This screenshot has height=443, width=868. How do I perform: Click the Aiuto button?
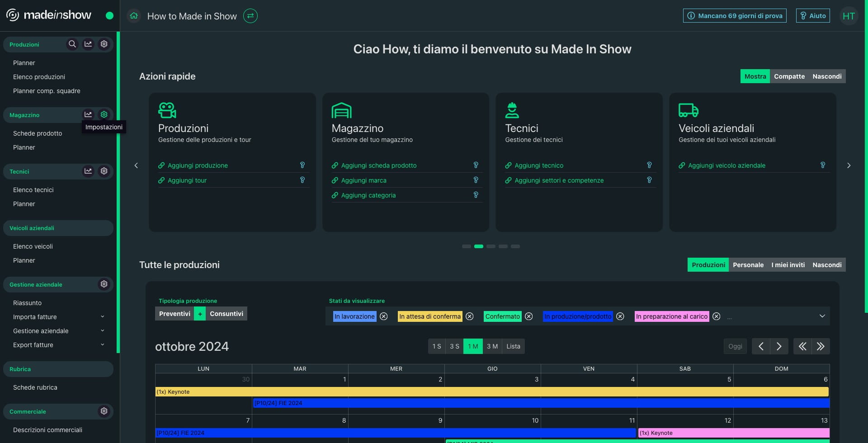tap(813, 16)
